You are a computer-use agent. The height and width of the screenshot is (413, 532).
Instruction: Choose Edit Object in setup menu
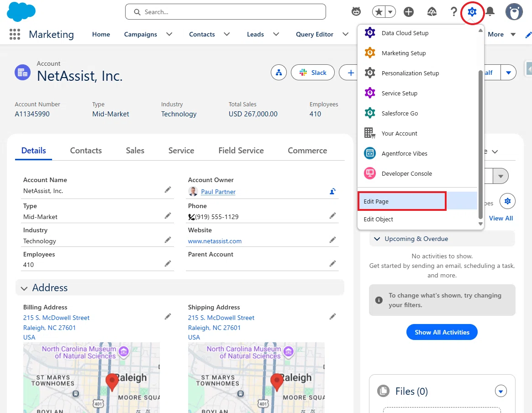coord(418,219)
